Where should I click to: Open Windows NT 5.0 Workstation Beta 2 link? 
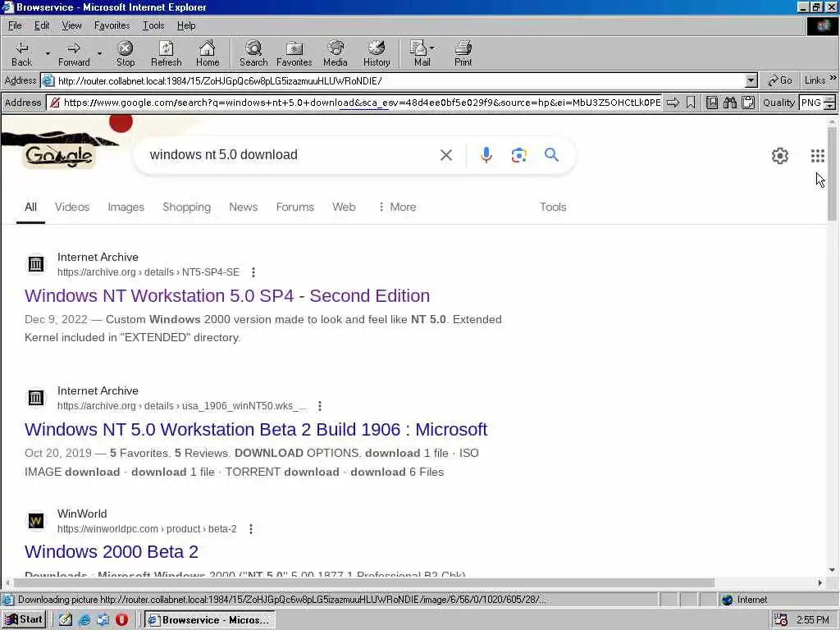[256, 429]
